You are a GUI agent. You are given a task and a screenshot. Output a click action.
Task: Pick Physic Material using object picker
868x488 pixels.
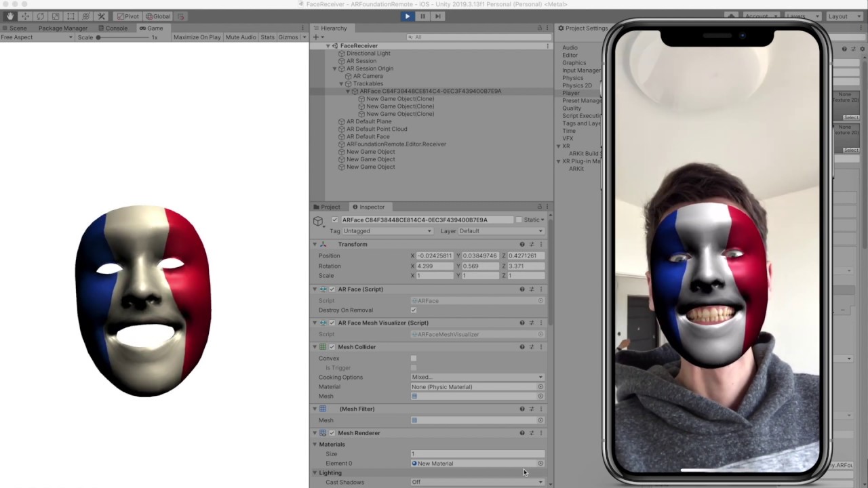(540, 387)
